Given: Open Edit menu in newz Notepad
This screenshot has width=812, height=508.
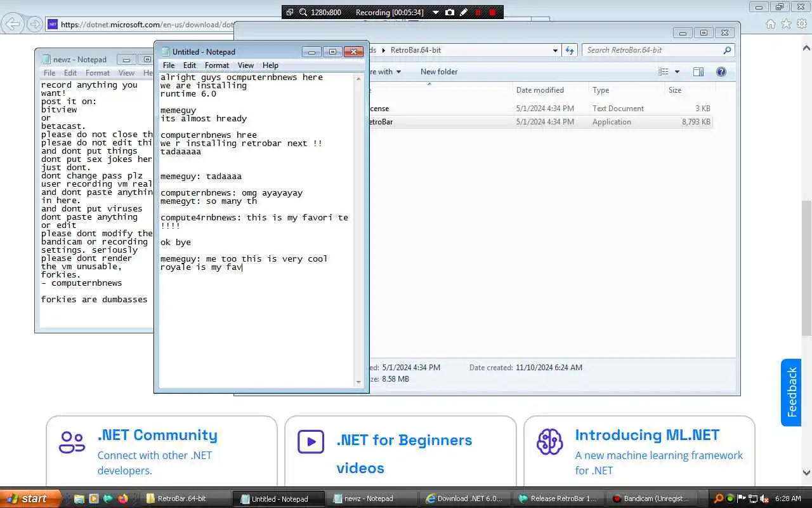Looking at the screenshot, I should coord(70,73).
